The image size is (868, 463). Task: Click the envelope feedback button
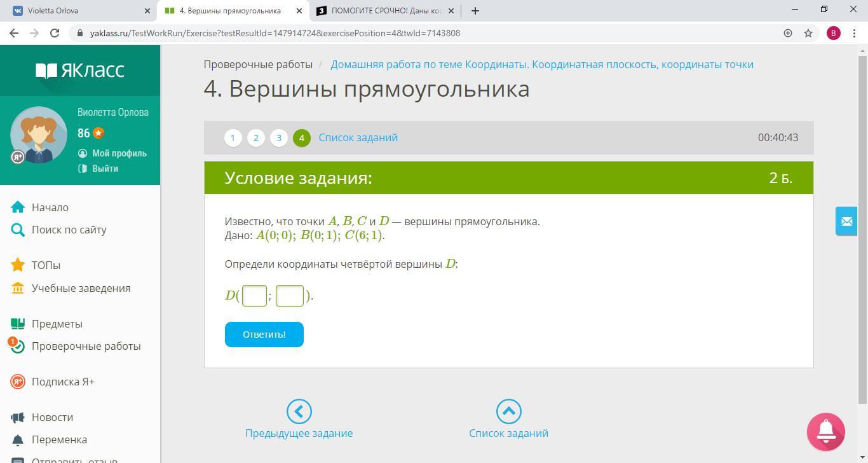[x=846, y=221]
